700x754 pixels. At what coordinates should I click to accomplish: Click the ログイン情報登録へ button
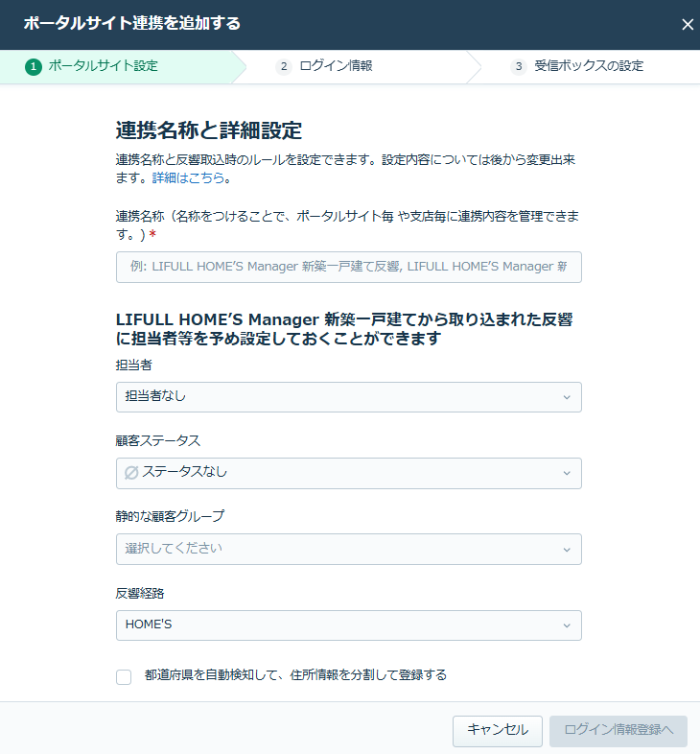click(618, 731)
